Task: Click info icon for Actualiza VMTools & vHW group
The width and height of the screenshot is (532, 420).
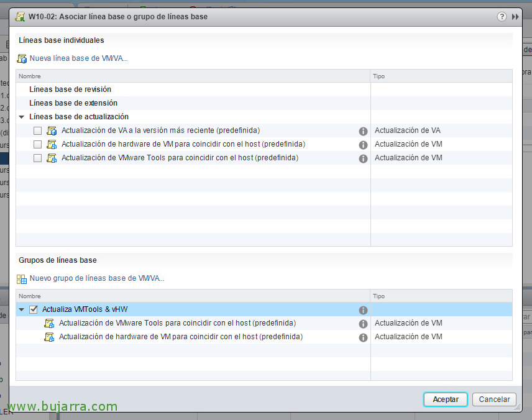Action: (x=363, y=310)
